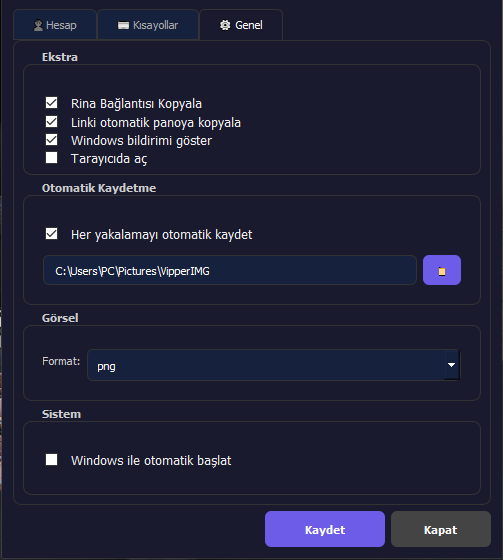Click the gear icon on Genel tab
This screenshot has width=503, height=560.
(225, 25)
